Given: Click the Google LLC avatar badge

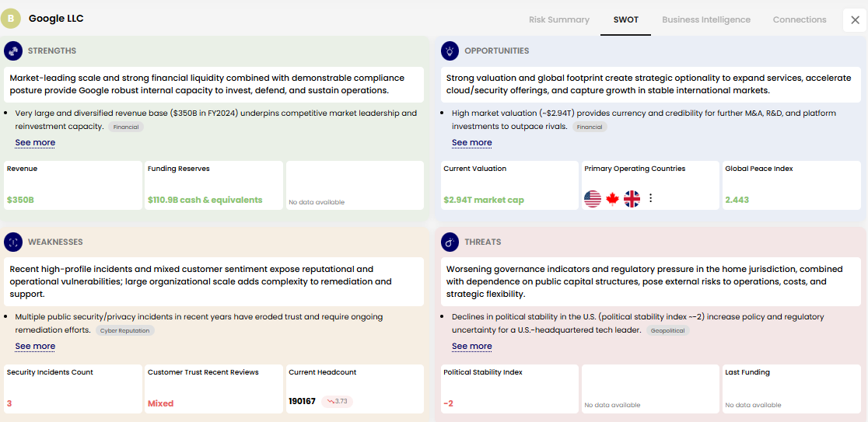Looking at the screenshot, I should (x=11, y=18).
